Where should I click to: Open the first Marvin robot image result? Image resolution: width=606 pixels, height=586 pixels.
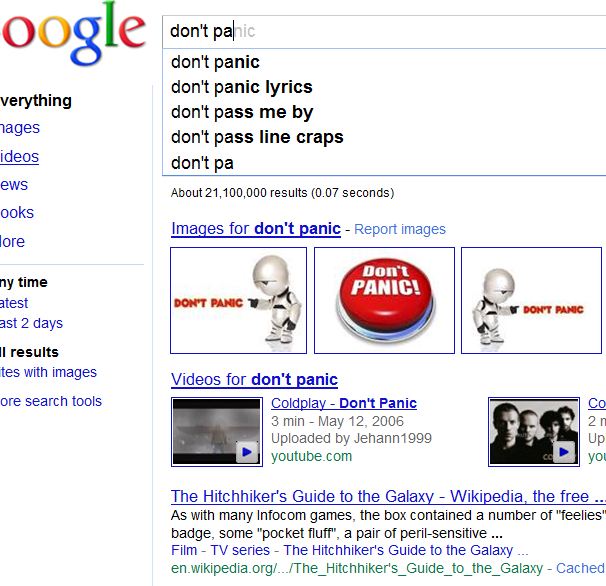click(x=238, y=300)
